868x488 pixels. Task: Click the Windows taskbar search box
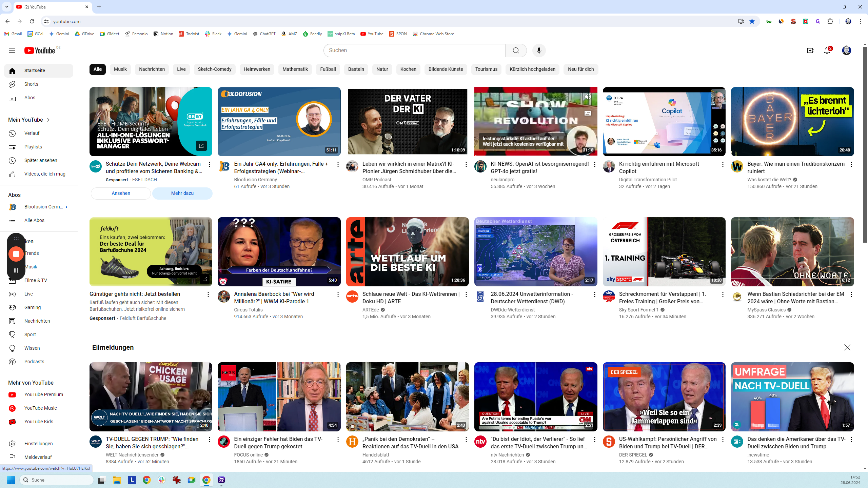(57, 480)
